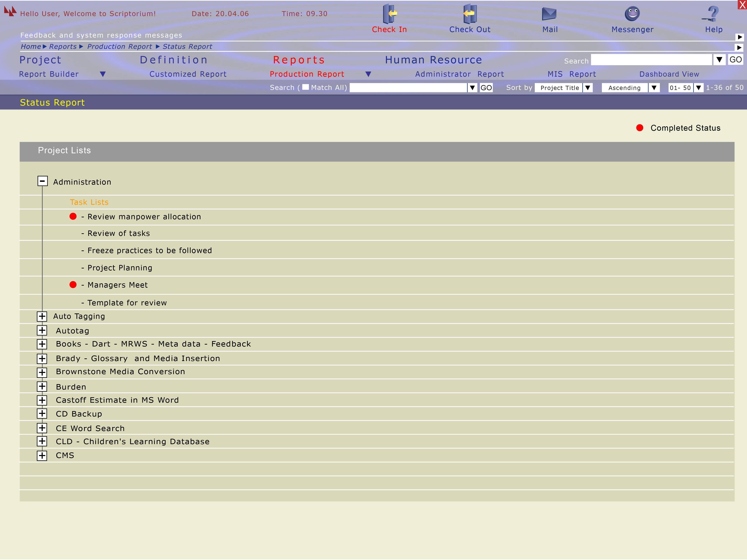Click the Help question mark icon
This screenshot has width=747, height=560.
(712, 14)
